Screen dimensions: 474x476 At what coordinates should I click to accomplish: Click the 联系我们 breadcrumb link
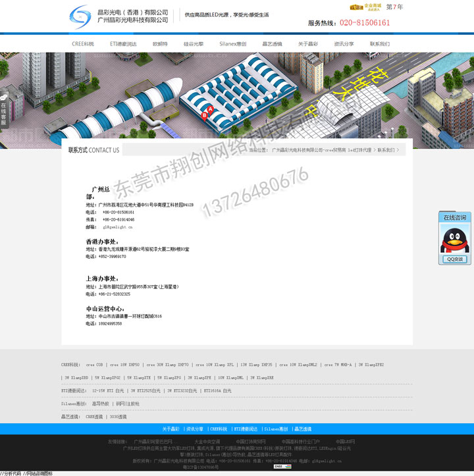pos(386,150)
